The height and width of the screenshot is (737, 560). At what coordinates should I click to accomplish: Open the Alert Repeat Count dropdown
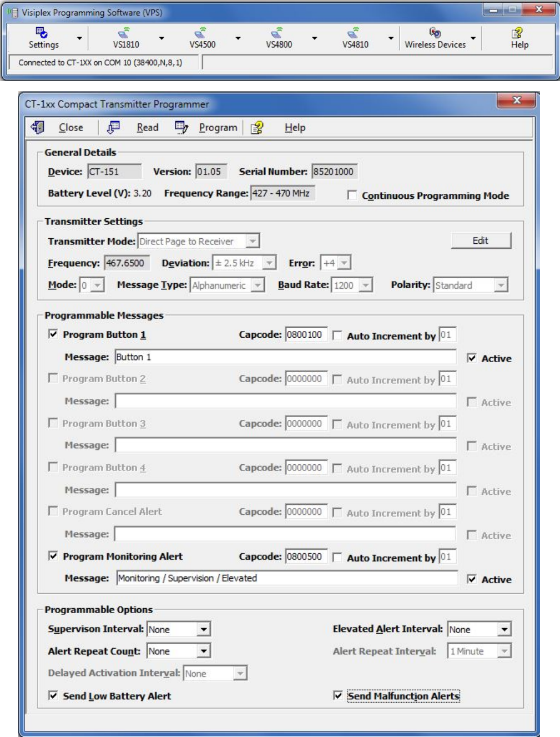click(x=204, y=651)
